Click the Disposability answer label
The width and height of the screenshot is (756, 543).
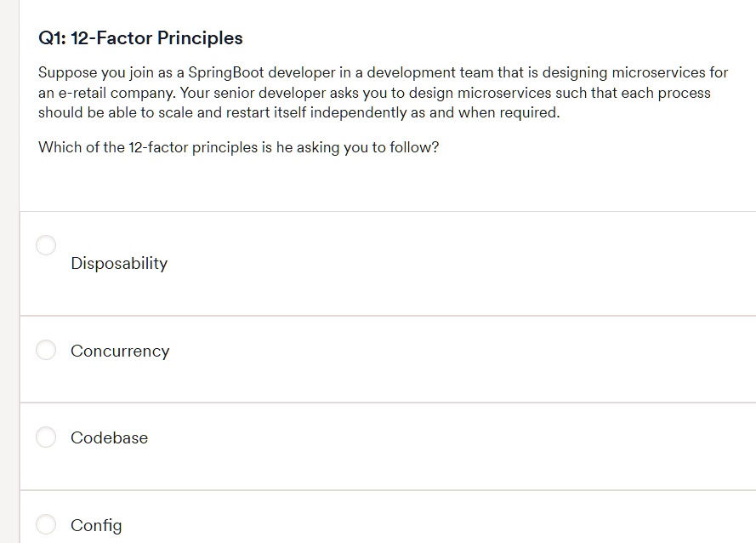tap(119, 264)
